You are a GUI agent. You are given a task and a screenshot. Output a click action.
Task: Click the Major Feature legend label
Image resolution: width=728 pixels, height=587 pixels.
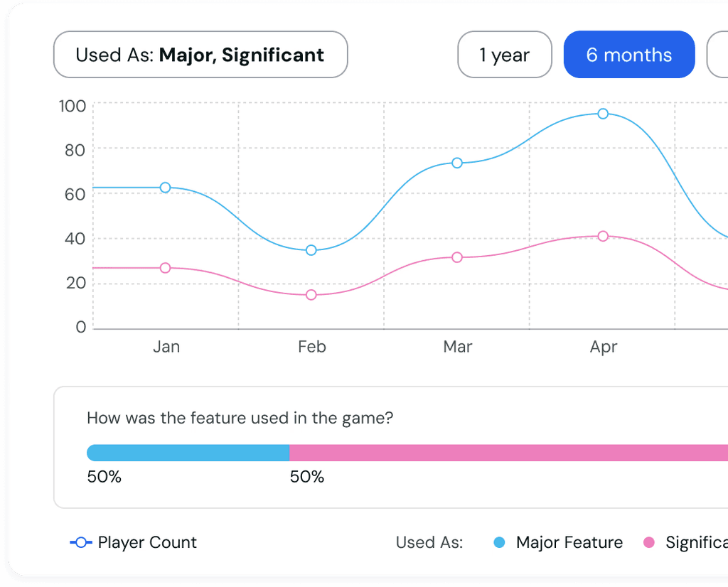pos(569,542)
